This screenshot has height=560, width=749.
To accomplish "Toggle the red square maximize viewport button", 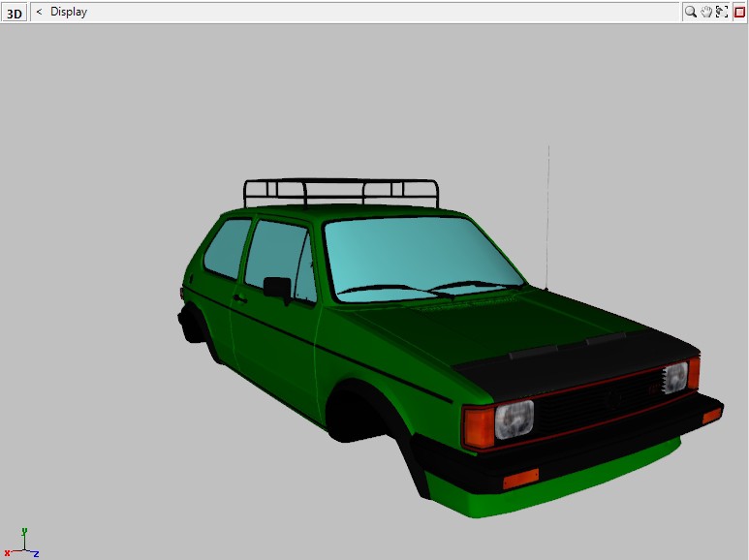I will point(739,12).
